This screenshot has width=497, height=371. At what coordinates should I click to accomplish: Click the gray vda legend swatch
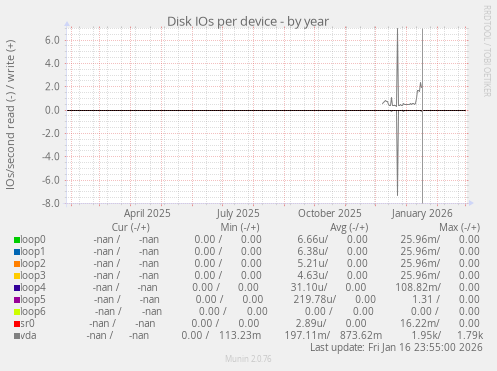click(17, 336)
